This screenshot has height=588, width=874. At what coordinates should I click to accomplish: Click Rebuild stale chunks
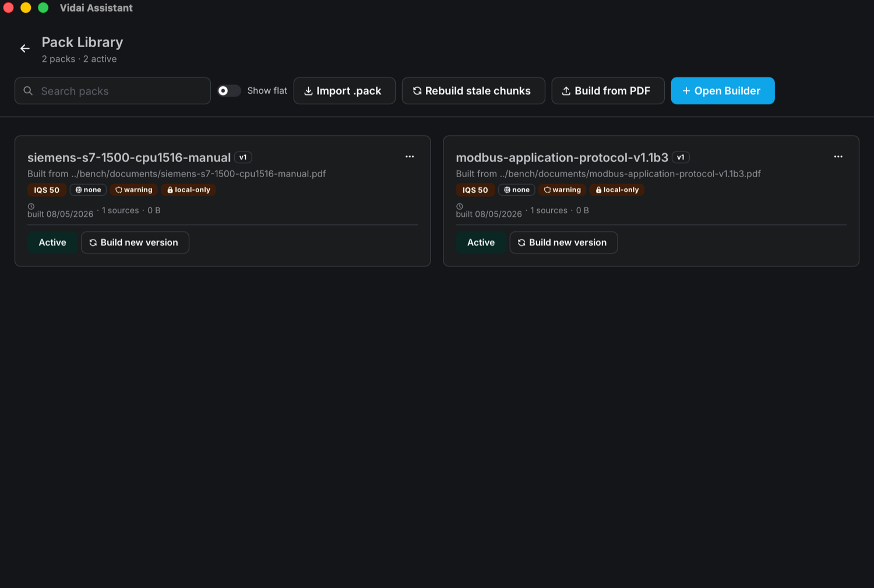coord(473,91)
